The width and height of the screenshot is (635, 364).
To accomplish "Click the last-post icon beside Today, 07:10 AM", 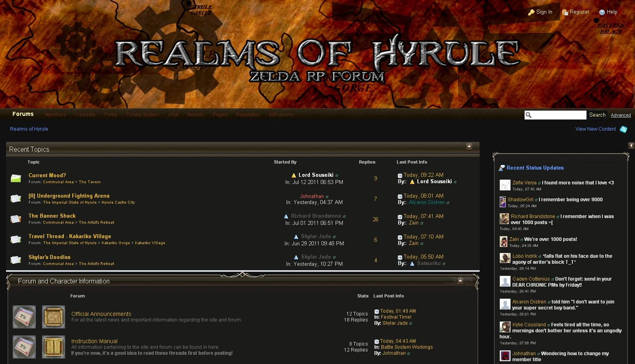I will 400,237.
